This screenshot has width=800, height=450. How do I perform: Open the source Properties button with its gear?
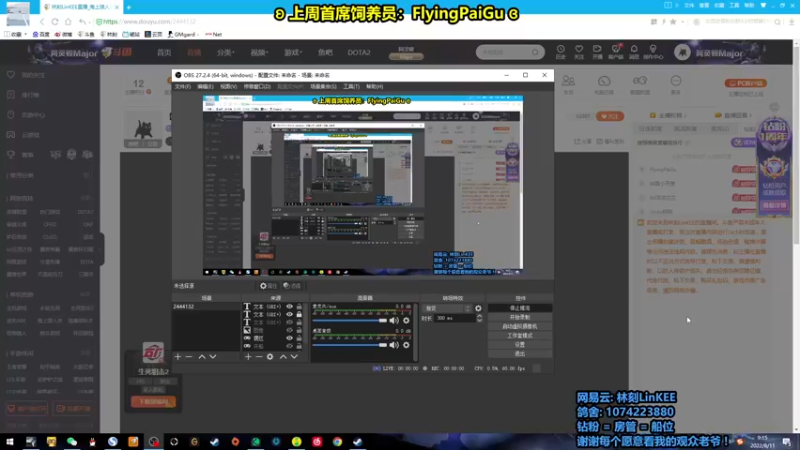pyautogui.click(x=268, y=286)
